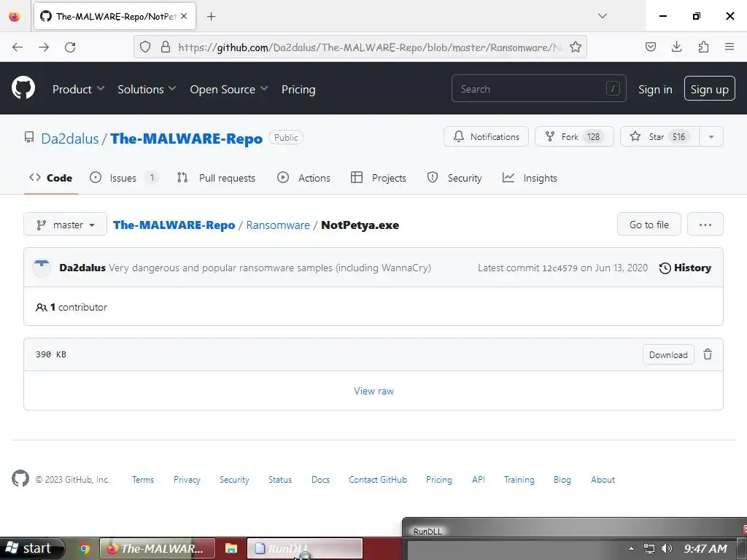Click the address bar URL
Viewport: 747px width, 560px height.
click(370, 47)
